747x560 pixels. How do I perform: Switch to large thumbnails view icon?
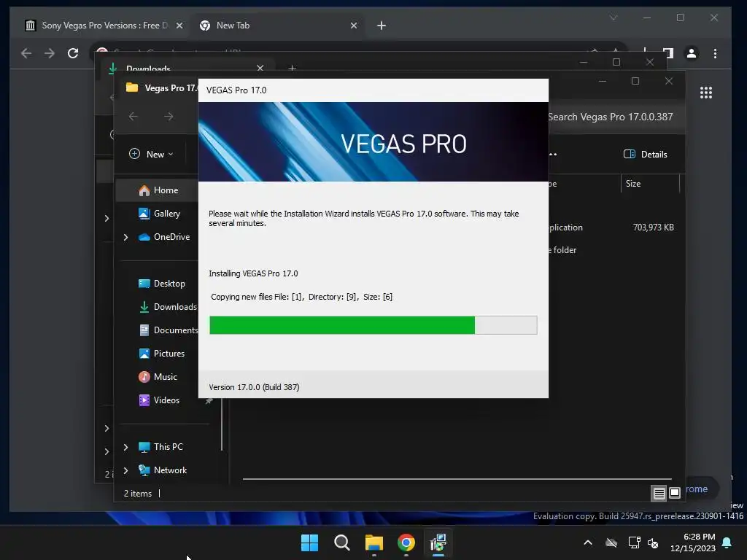click(x=675, y=494)
